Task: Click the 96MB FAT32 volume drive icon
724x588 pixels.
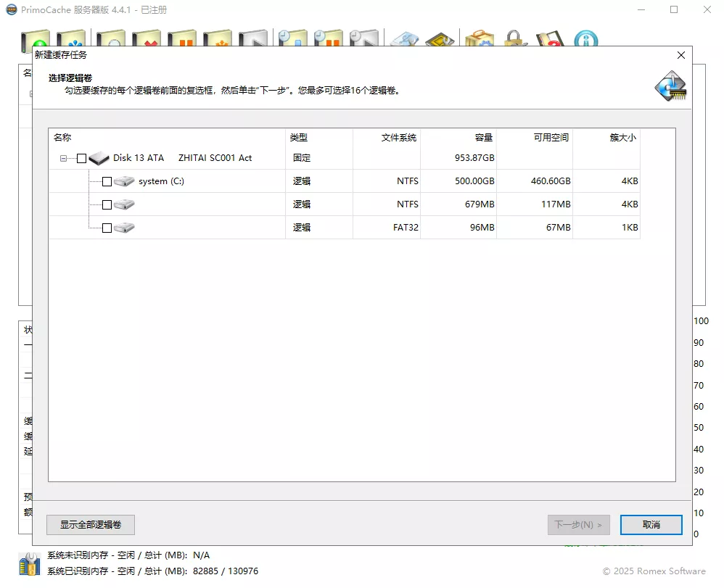Action: [x=124, y=228]
